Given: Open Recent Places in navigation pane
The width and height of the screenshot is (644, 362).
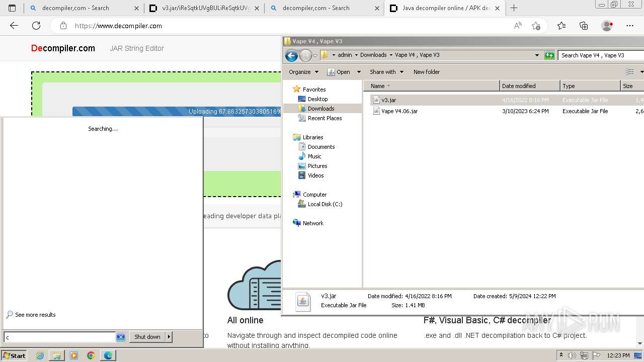Looking at the screenshot, I should 325,118.
